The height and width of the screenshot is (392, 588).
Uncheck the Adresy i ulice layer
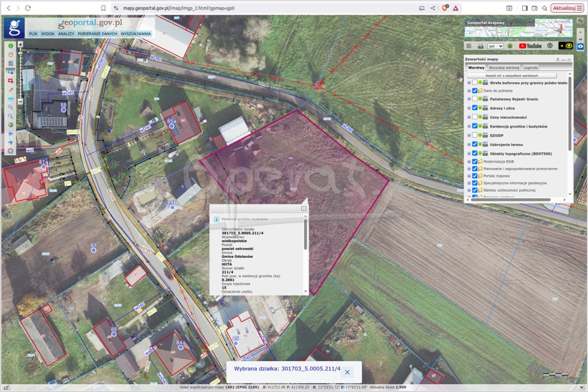point(475,108)
